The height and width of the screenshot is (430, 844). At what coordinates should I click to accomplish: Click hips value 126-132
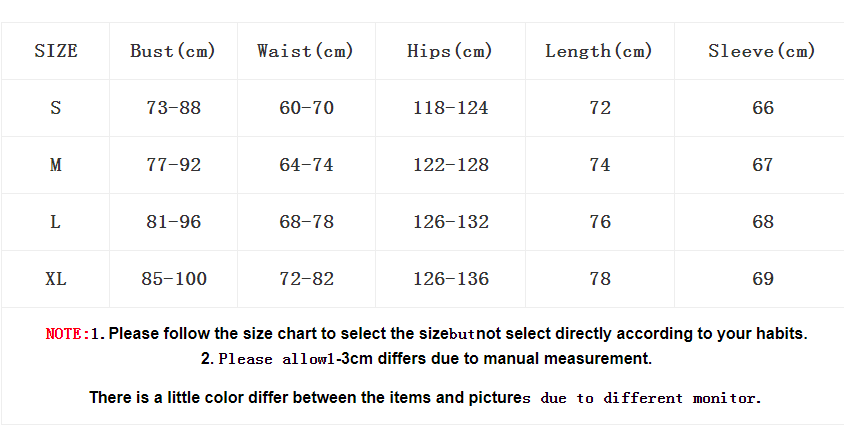point(451,222)
